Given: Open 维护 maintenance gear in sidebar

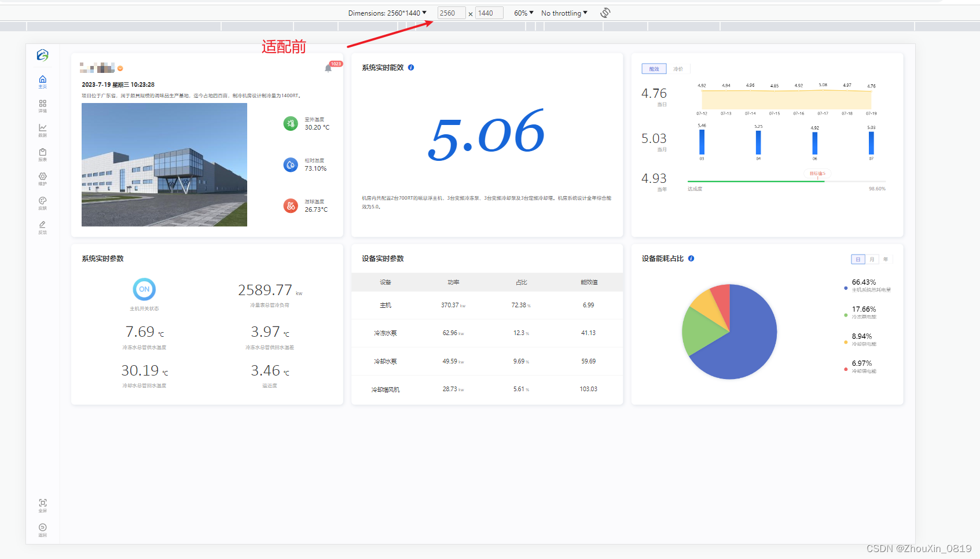Looking at the screenshot, I should point(42,179).
